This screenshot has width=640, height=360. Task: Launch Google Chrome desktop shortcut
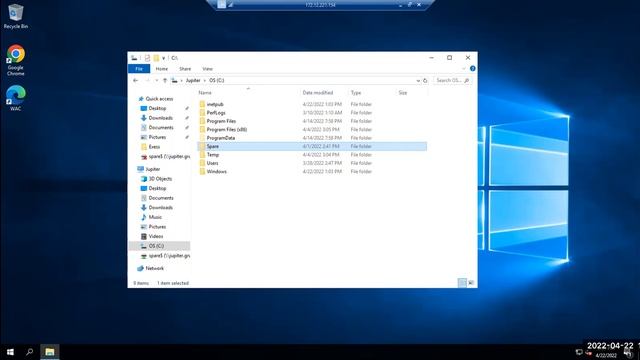(x=16, y=60)
